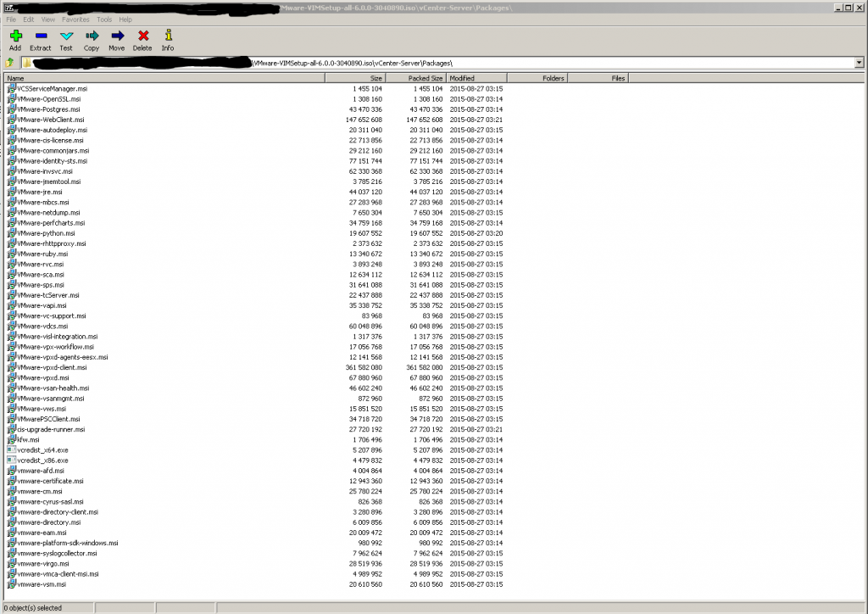Select the VMware-sps.msi file icon
The image size is (868, 614).
(11, 285)
